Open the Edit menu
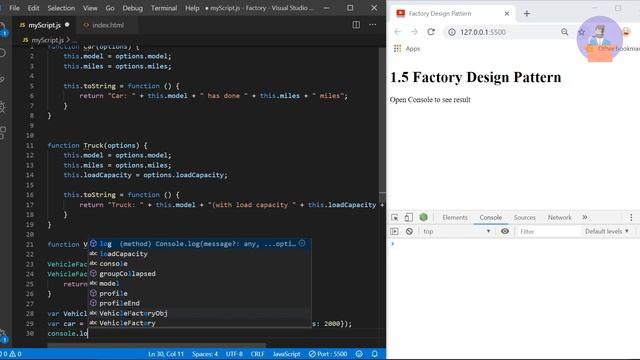The height and width of the screenshot is (360, 640). (33, 8)
